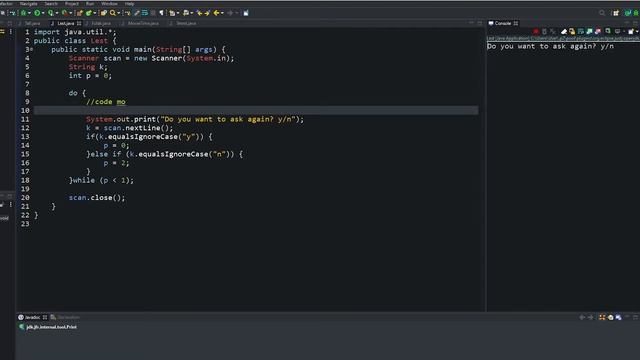Jump to previous annotation

(186, 13)
